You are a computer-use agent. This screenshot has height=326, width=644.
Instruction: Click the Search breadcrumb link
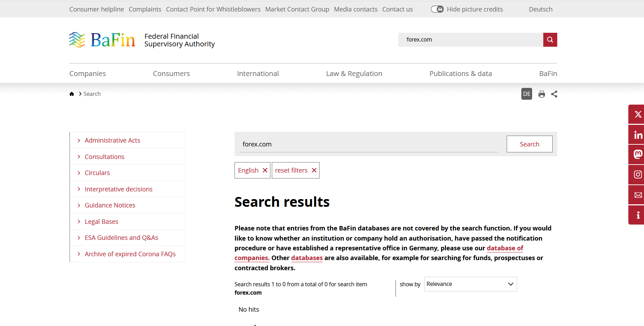[x=92, y=94]
